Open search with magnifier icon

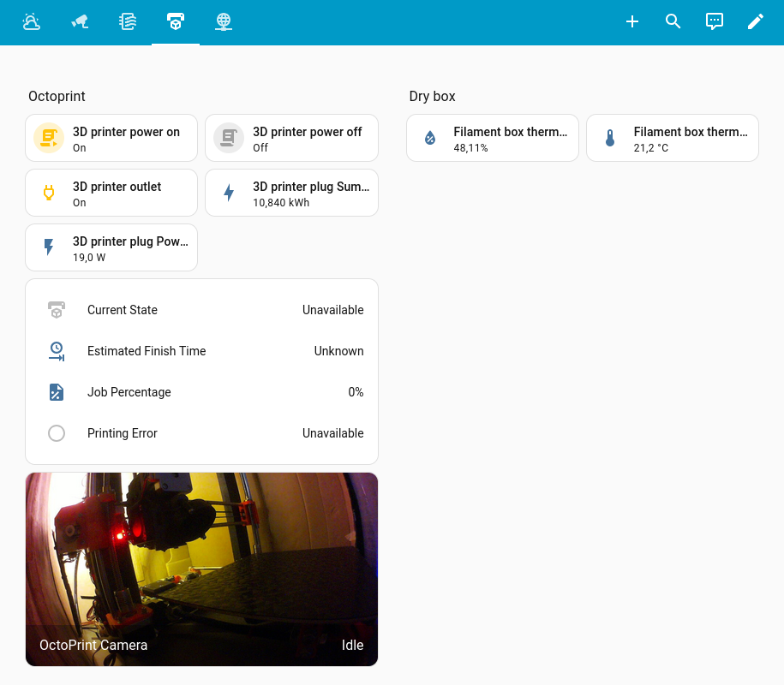[673, 22]
